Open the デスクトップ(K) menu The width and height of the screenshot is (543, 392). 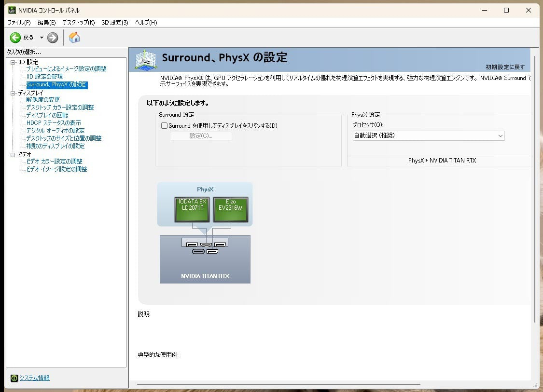click(x=79, y=23)
